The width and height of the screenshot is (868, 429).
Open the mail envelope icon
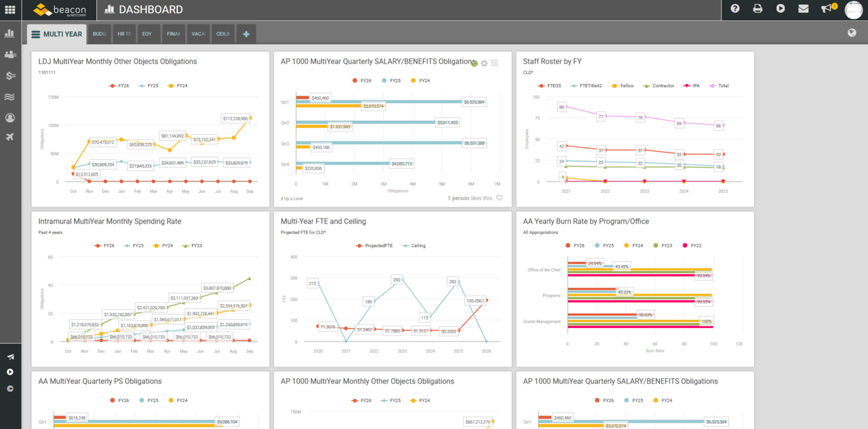coord(803,9)
